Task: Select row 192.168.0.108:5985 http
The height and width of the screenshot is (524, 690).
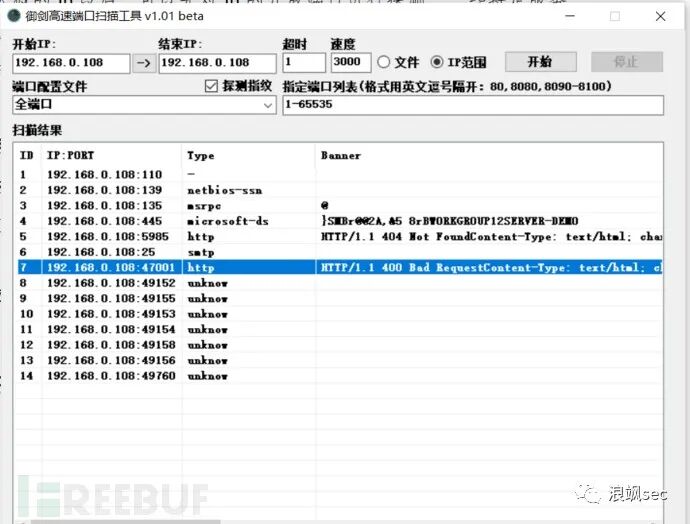Action: pyautogui.click(x=340, y=237)
